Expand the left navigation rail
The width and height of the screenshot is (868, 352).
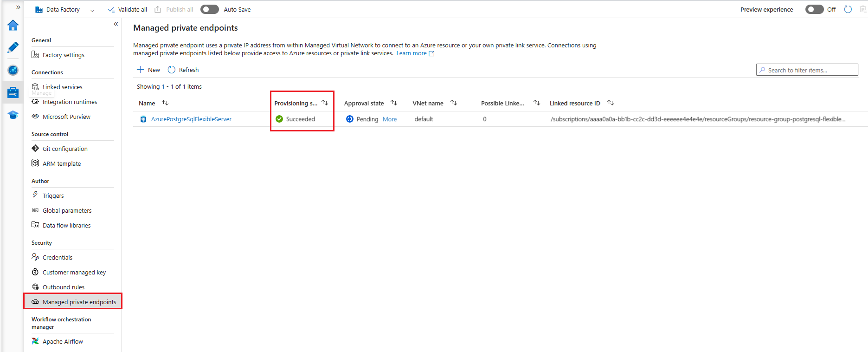pos(18,7)
